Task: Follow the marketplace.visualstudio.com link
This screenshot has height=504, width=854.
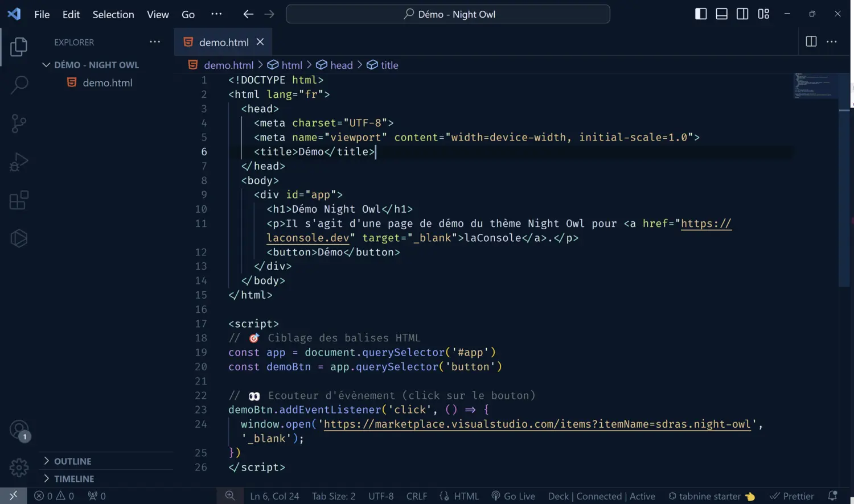Action: point(537,424)
